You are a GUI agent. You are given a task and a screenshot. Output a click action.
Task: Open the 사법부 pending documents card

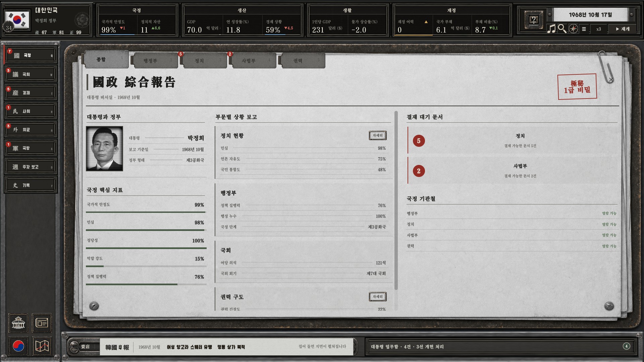[513, 171]
